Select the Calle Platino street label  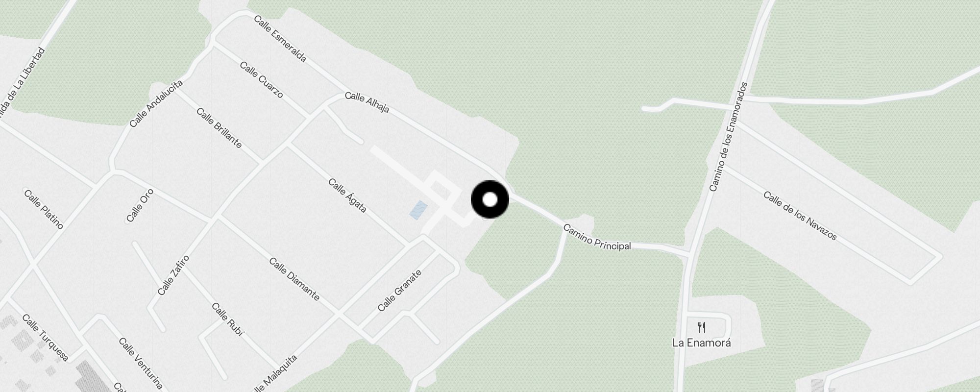click(44, 209)
